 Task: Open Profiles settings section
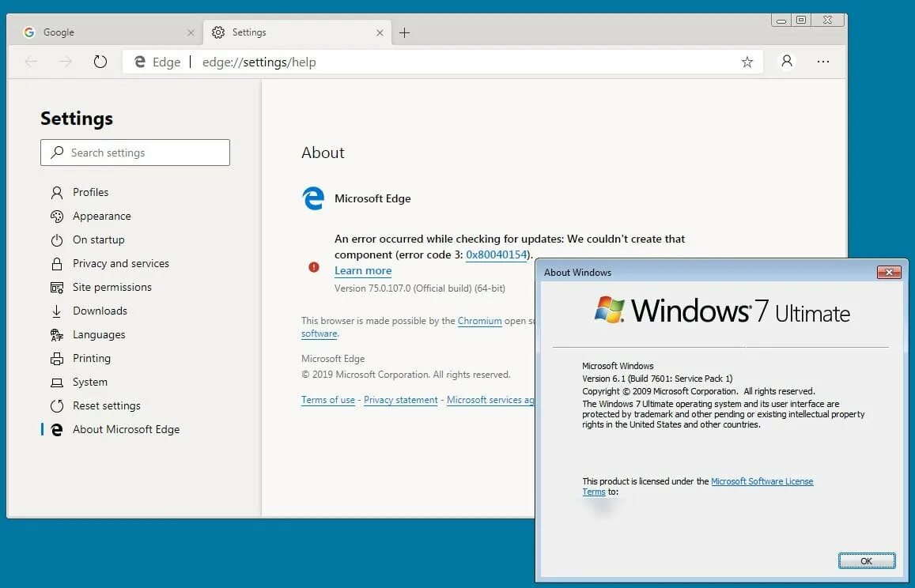click(90, 192)
